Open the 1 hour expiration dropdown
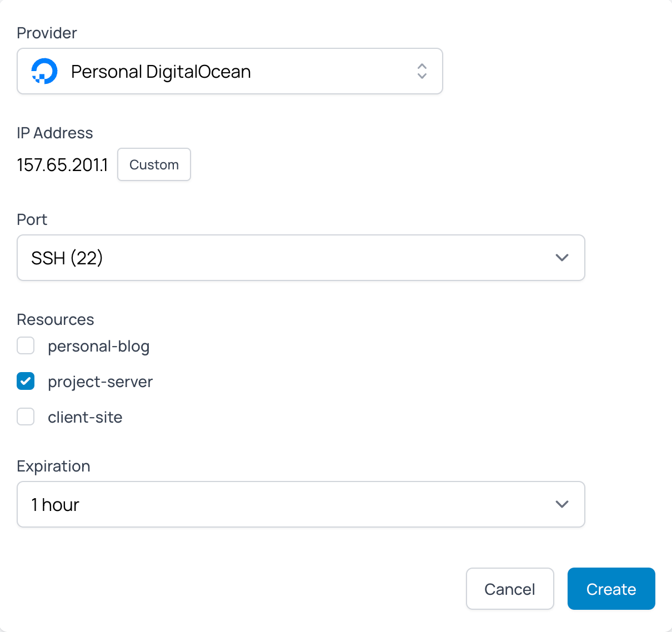 (x=301, y=504)
